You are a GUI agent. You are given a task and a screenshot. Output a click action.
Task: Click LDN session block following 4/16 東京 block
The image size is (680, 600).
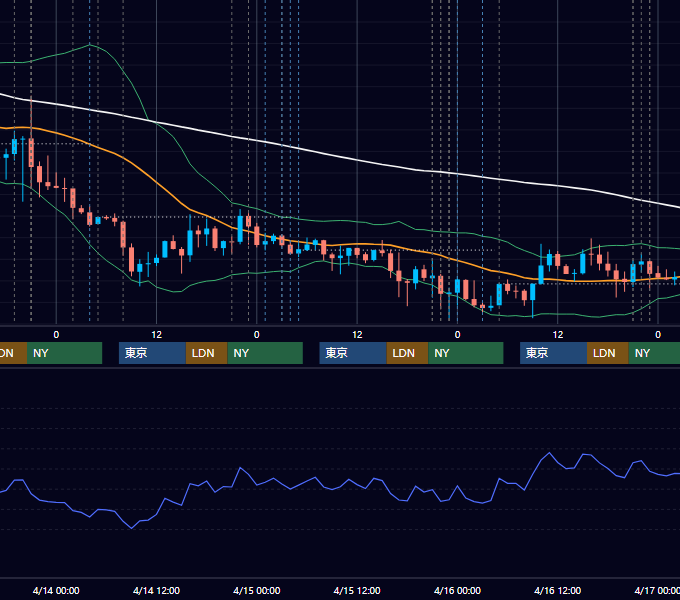click(x=608, y=353)
